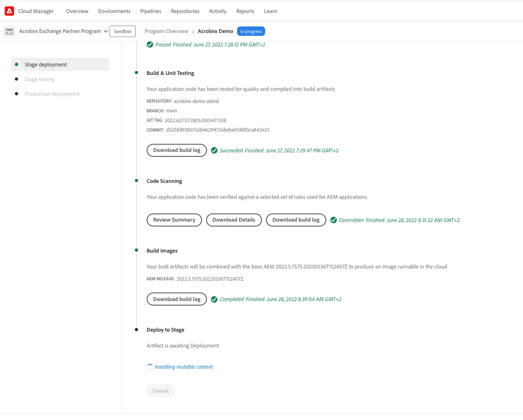This screenshot has height=420, width=523.
Task: Click the Deploy to Stage heading
Action: 165,330
